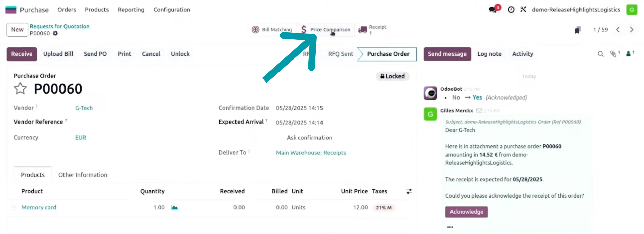Open the user avatar menu
The image size is (644, 234).
632,10
